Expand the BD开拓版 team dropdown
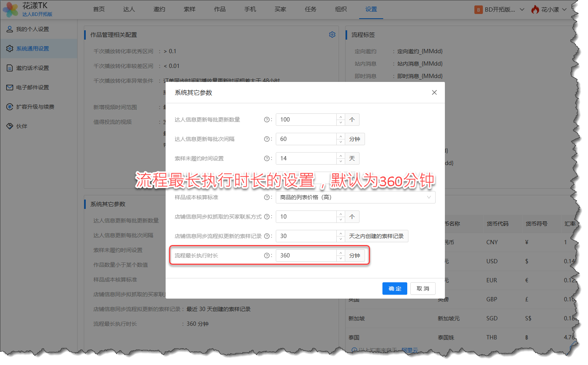588x365 pixels. (x=522, y=10)
